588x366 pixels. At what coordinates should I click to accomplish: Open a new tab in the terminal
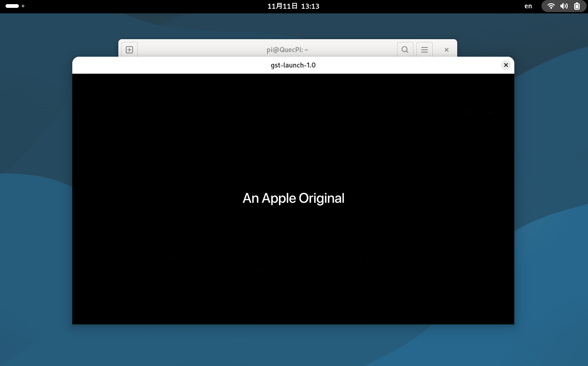(x=129, y=50)
